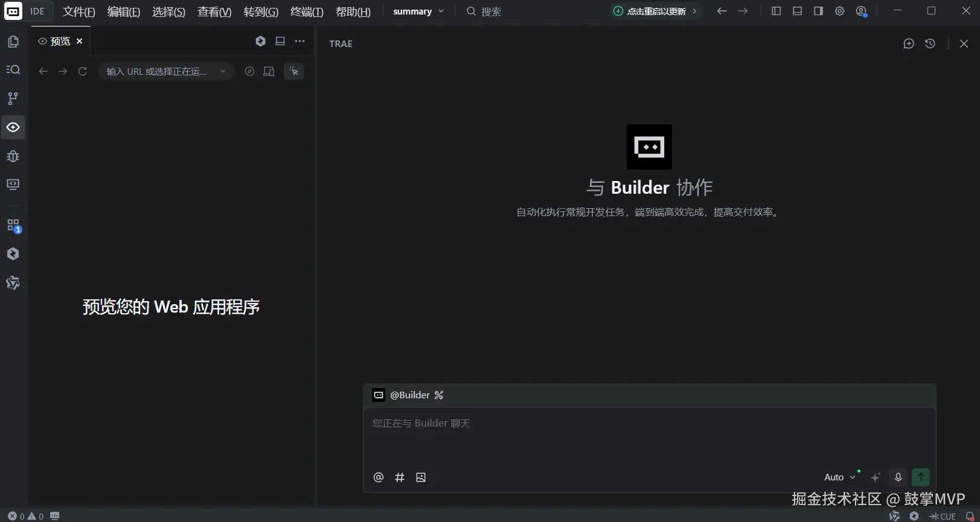Screen dimensions: 980x522
Task: Click the keyboard ports icon in status bar
Action: click(x=55, y=517)
